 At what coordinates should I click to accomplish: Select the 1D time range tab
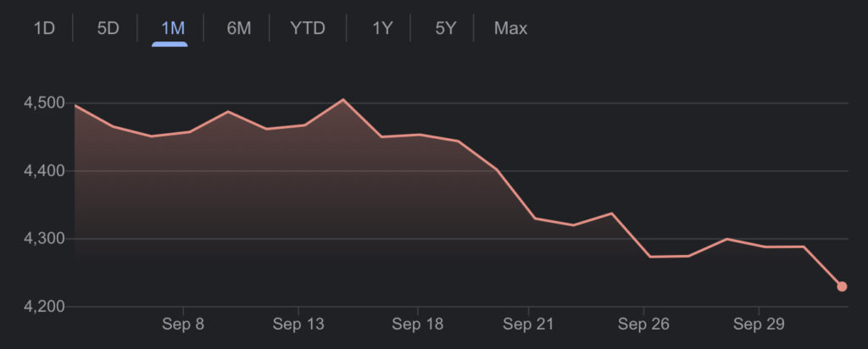point(44,28)
